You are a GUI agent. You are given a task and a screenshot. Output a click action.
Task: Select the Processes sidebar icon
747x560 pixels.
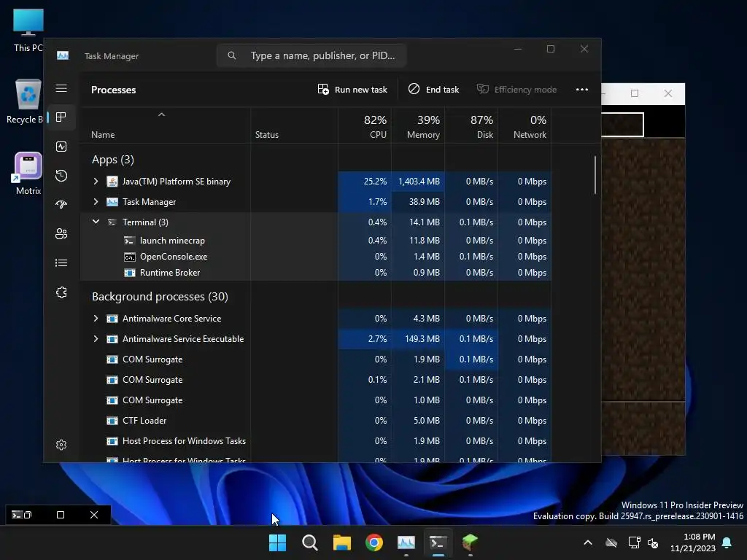(61, 117)
